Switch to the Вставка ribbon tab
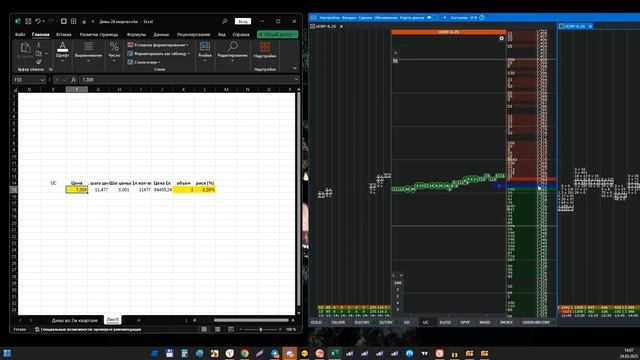The height and width of the screenshot is (360, 640). 64,35
